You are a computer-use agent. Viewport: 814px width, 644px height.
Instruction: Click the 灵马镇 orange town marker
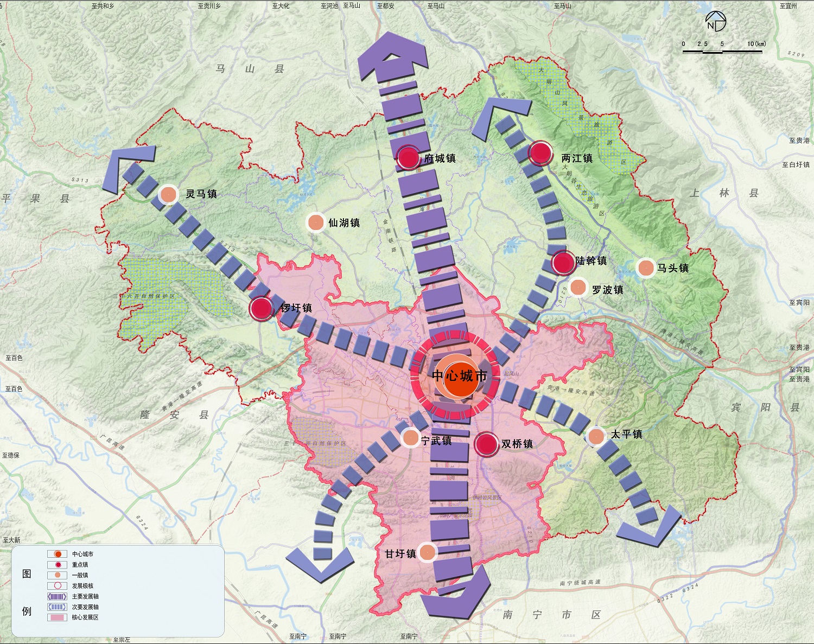(x=169, y=194)
